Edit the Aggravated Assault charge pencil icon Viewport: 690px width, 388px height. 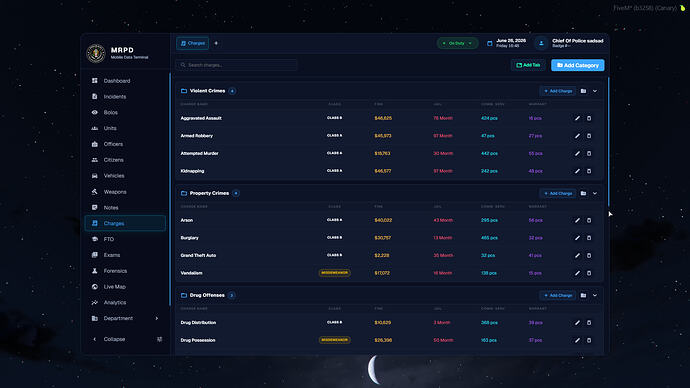(577, 118)
